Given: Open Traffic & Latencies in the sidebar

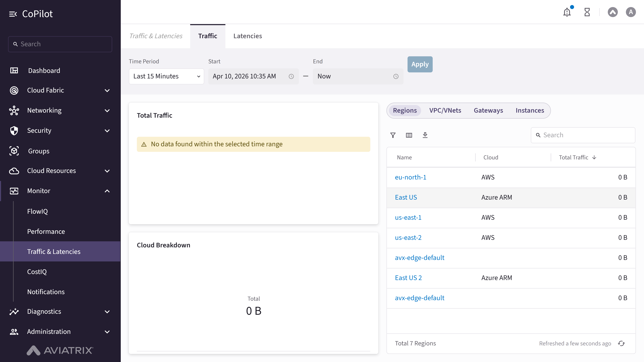Looking at the screenshot, I should click(60, 252).
